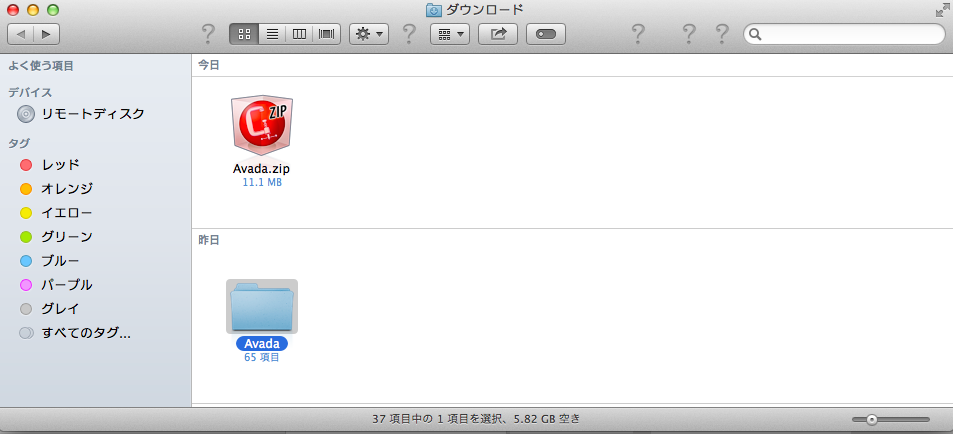Click the ダウンロード window title text
Viewport: 953px width, 434px height.
point(484,9)
